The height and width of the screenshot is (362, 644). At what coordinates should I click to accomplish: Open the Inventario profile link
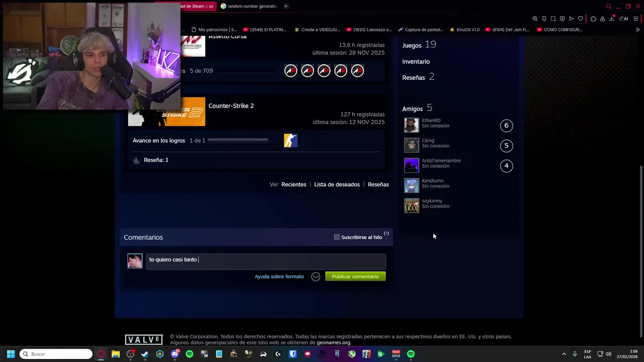pyautogui.click(x=416, y=61)
